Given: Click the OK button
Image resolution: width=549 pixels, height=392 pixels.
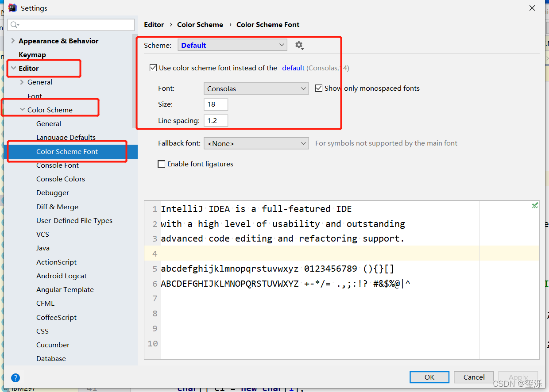Looking at the screenshot, I should 429,377.
